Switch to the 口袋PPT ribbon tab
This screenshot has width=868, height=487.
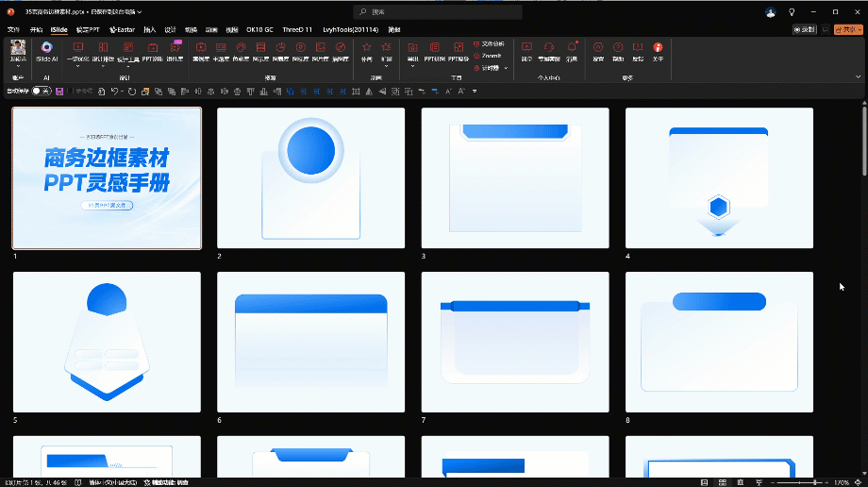click(x=88, y=29)
